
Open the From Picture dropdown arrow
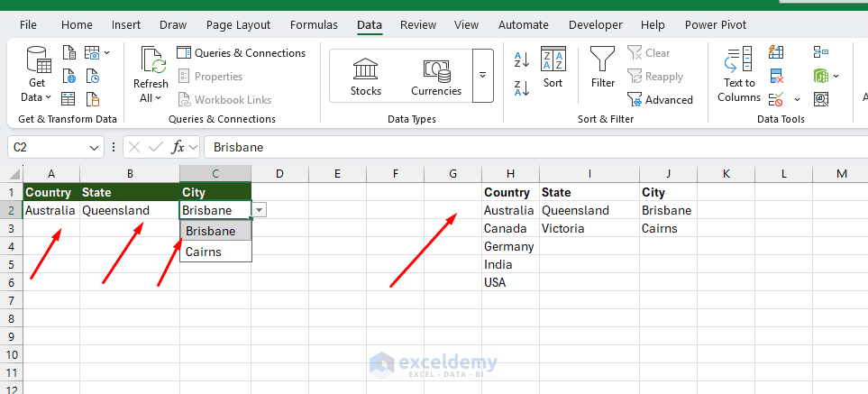pos(107,52)
